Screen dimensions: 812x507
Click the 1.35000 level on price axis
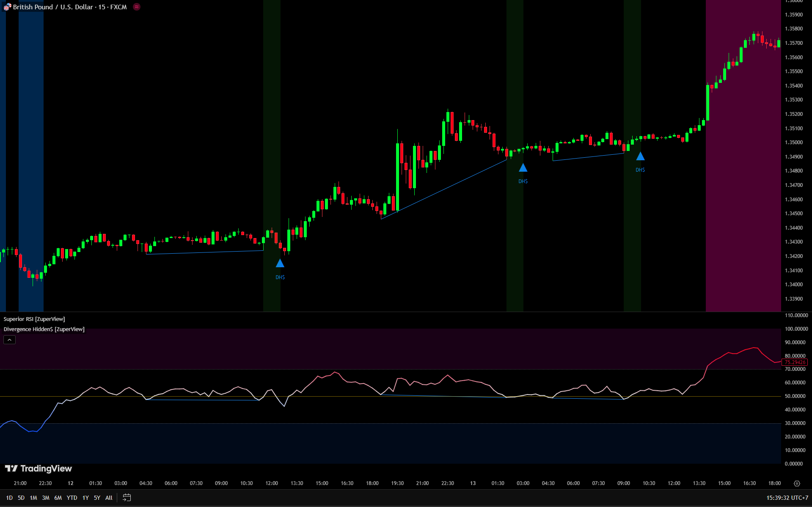(793, 143)
